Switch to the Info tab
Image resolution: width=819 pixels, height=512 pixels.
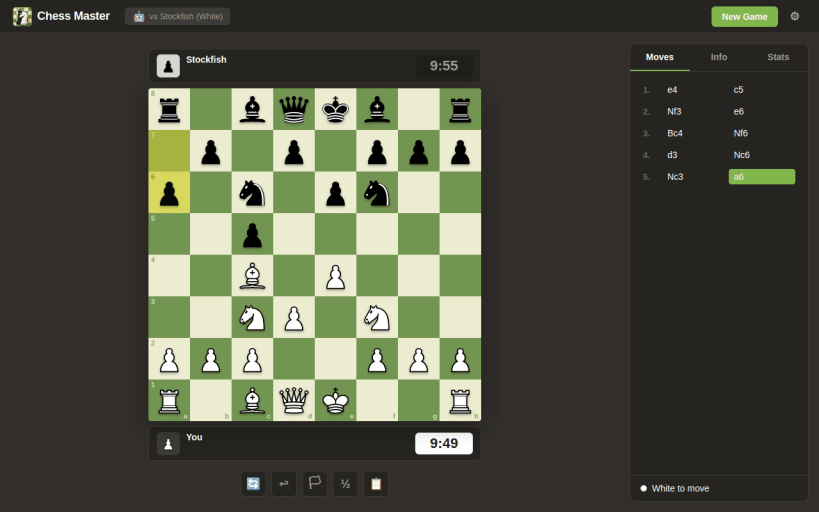(x=719, y=57)
